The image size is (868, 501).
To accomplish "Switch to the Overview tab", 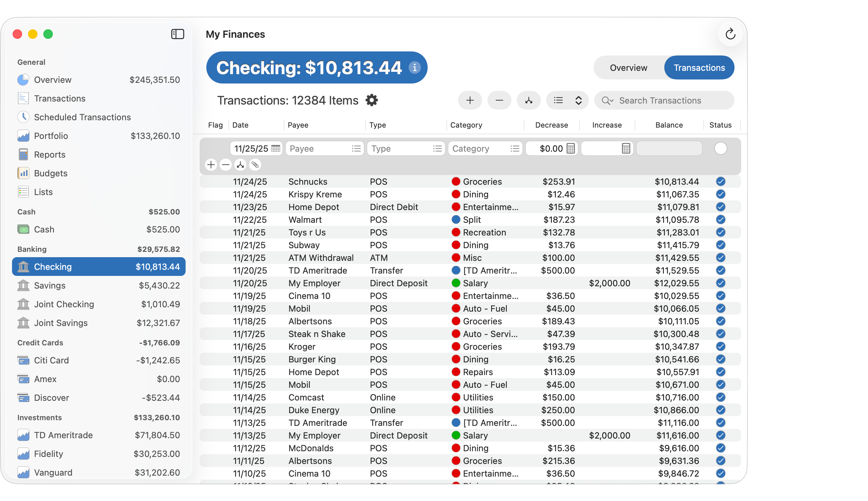I will pos(628,68).
